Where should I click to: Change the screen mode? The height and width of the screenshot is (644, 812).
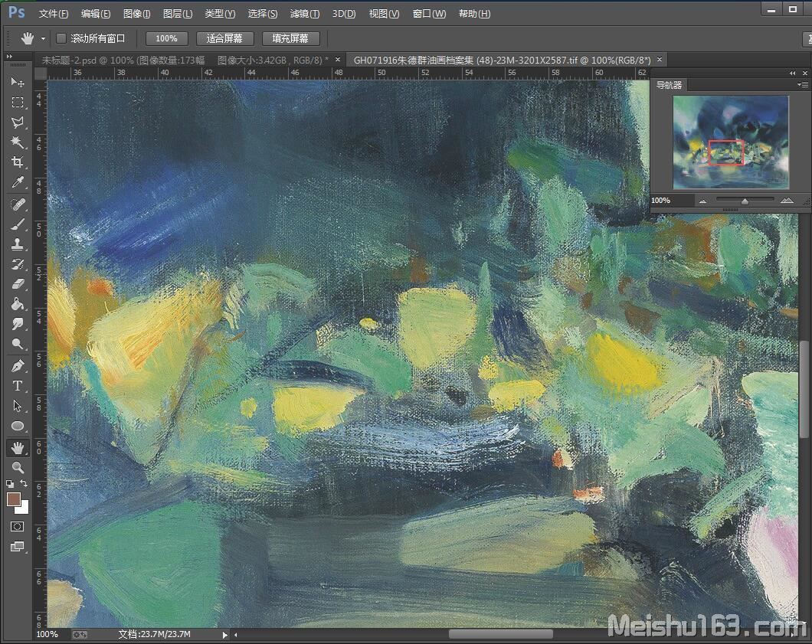coord(17,547)
